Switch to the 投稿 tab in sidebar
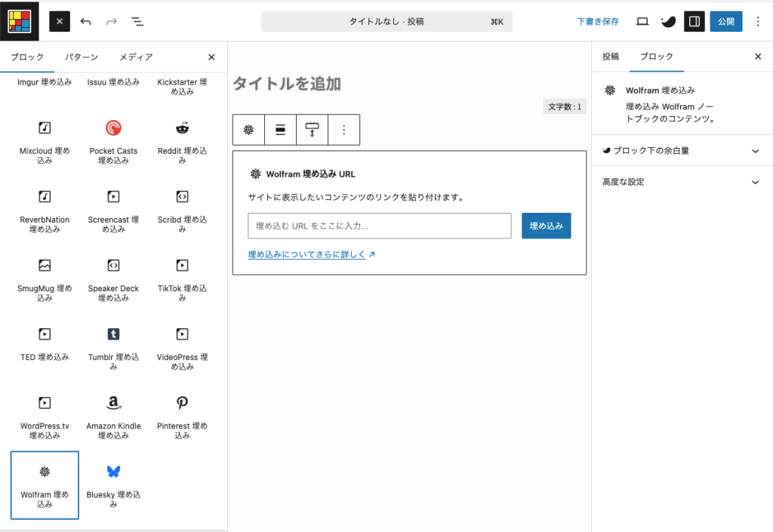The height and width of the screenshot is (532, 773). [x=611, y=57]
